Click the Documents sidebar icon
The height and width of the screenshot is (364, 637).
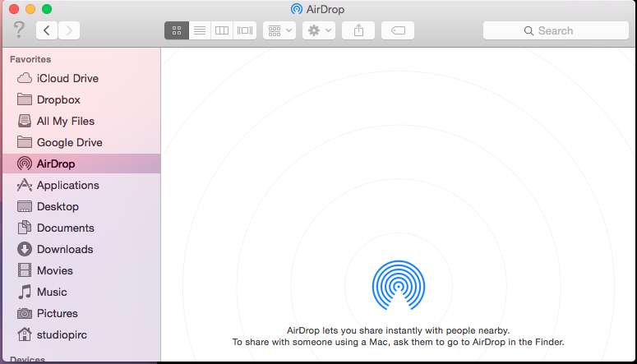tap(25, 228)
